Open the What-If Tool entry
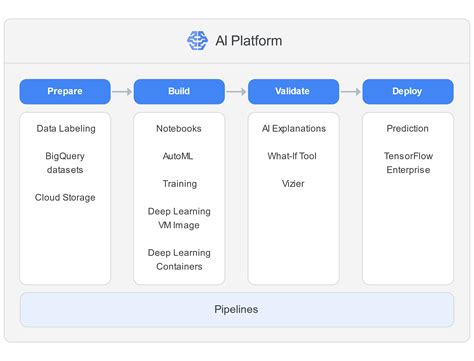The image size is (474, 361). coord(292,156)
